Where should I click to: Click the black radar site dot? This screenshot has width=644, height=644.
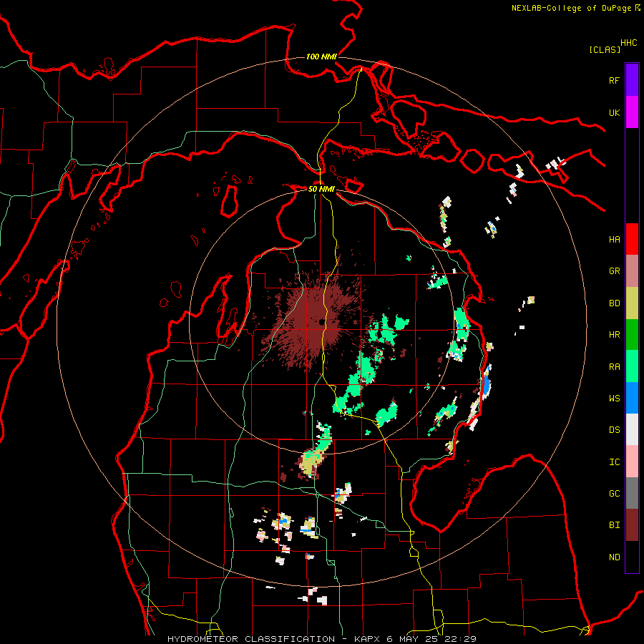pos(321,322)
